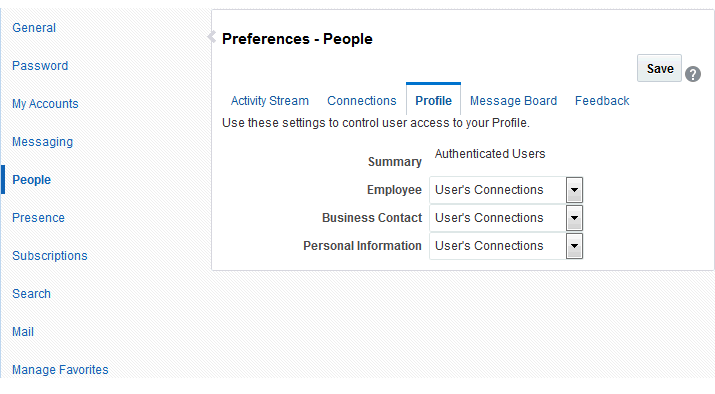The width and height of the screenshot is (715, 394).
Task: Save the preferences
Action: 659,68
